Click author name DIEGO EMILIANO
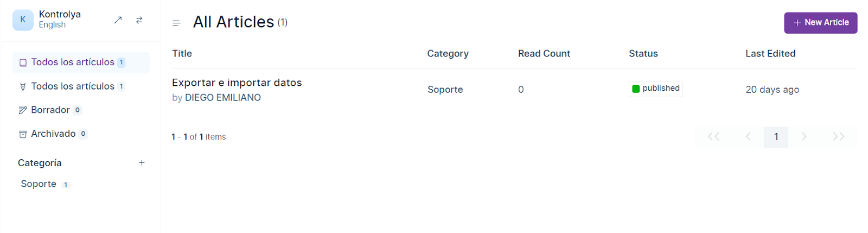The image size is (868, 233). pos(222,98)
